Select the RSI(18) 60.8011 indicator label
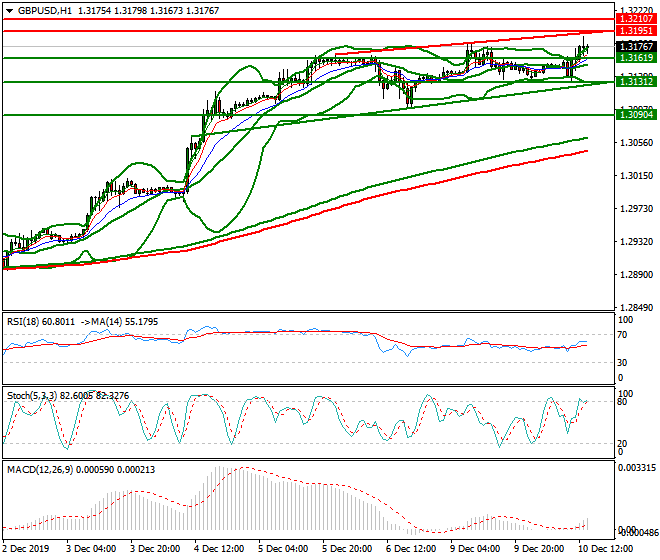 coord(41,322)
